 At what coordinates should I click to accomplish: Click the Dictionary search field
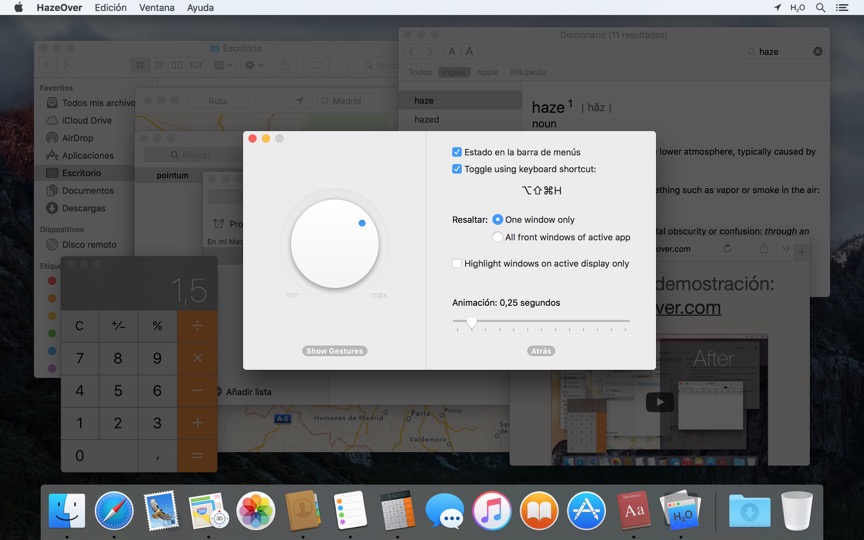[785, 51]
